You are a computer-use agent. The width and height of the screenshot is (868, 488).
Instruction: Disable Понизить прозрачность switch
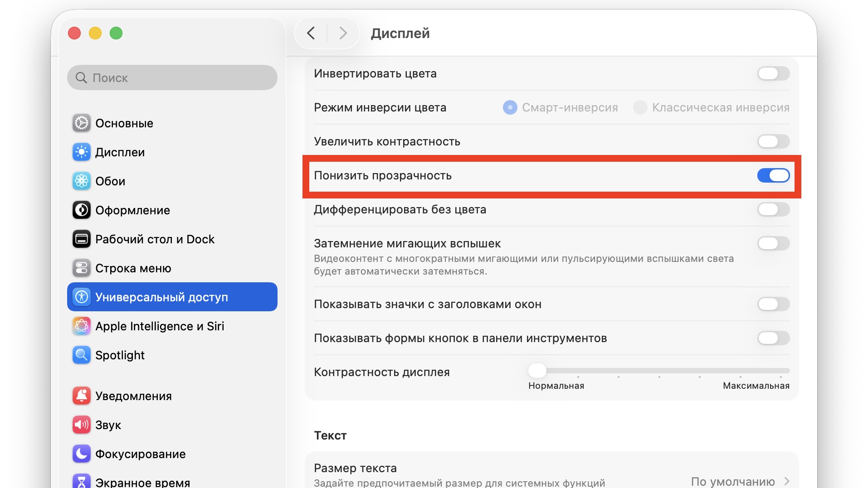[x=774, y=175]
